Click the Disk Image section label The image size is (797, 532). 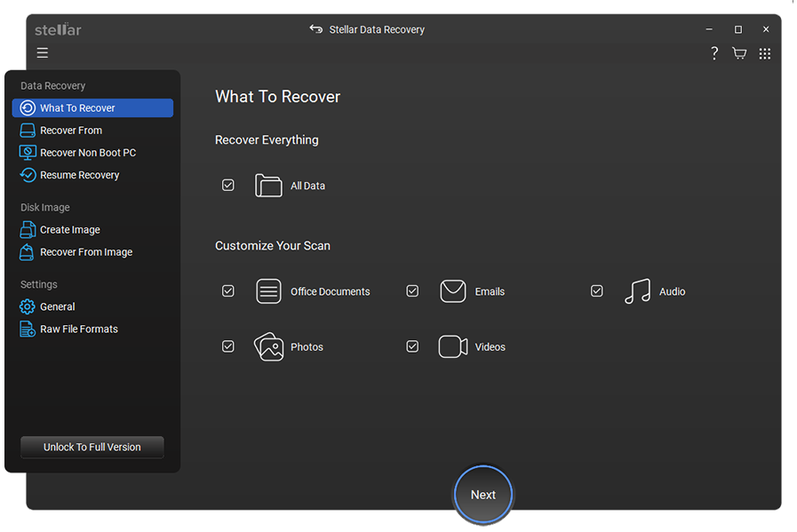click(44, 207)
